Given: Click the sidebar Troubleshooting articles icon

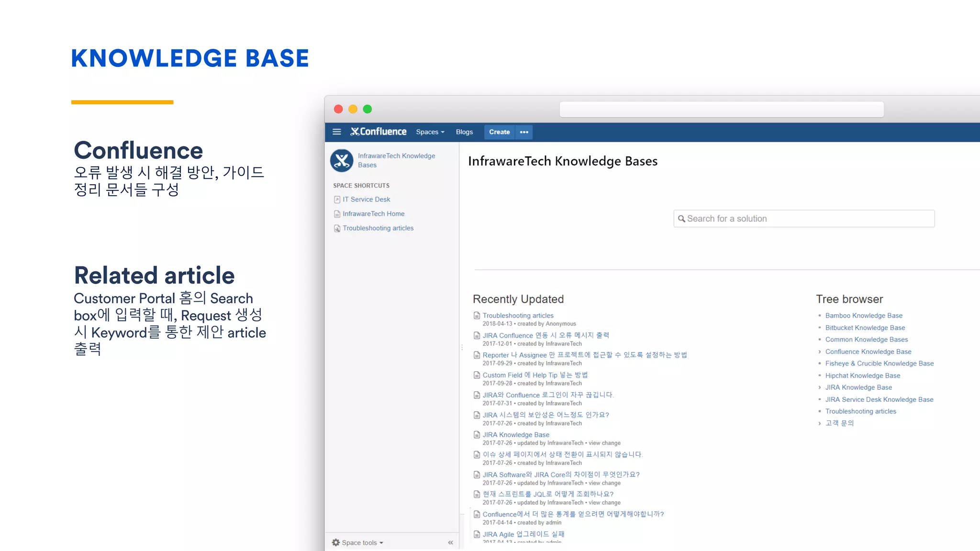Looking at the screenshot, I should 337,228.
